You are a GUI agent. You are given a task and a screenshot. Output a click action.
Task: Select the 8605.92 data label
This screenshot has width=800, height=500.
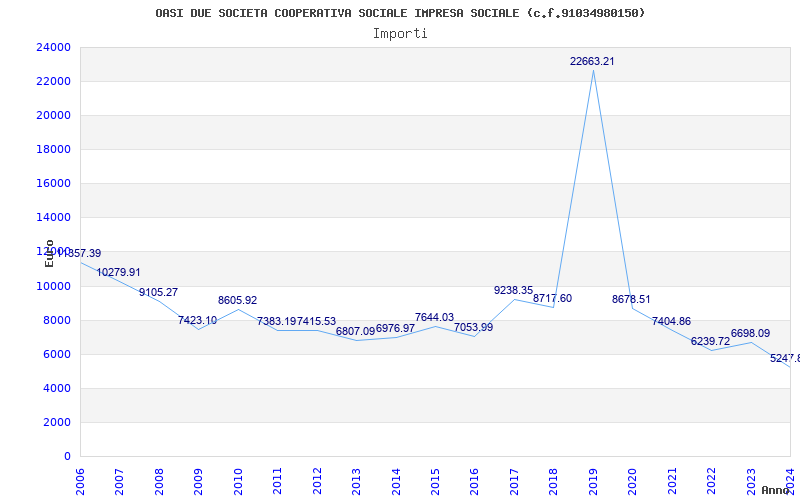point(237,301)
